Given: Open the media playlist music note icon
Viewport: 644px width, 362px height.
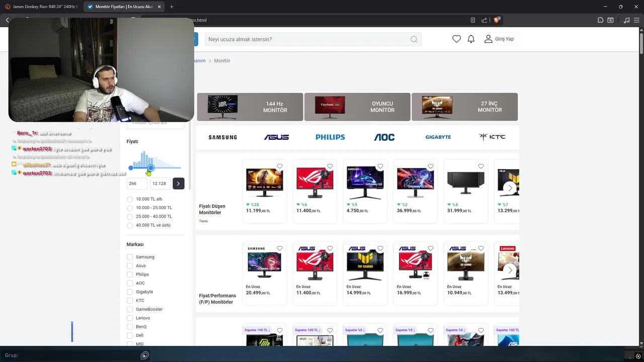Looking at the screenshot, I should pos(626,20).
